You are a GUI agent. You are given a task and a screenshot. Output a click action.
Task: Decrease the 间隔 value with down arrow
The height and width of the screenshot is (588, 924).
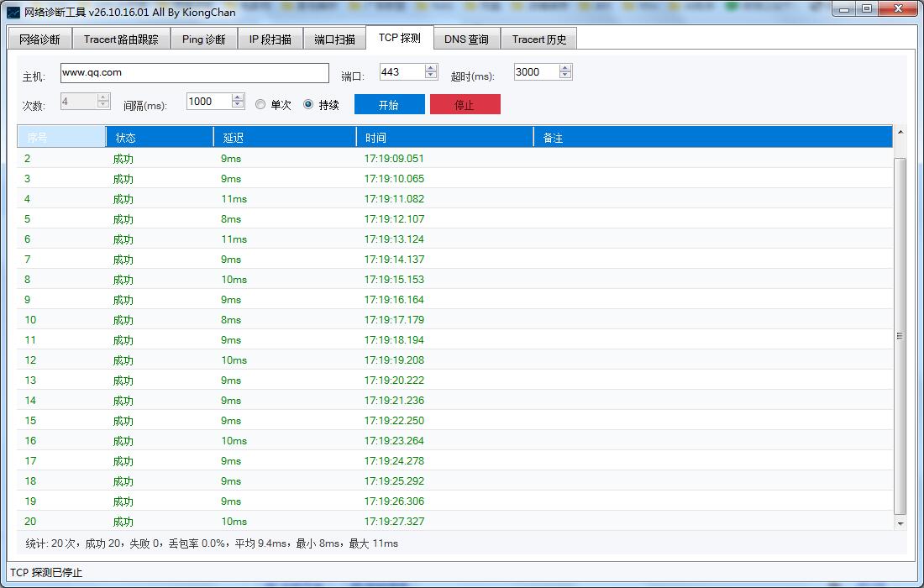[x=238, y=105]
